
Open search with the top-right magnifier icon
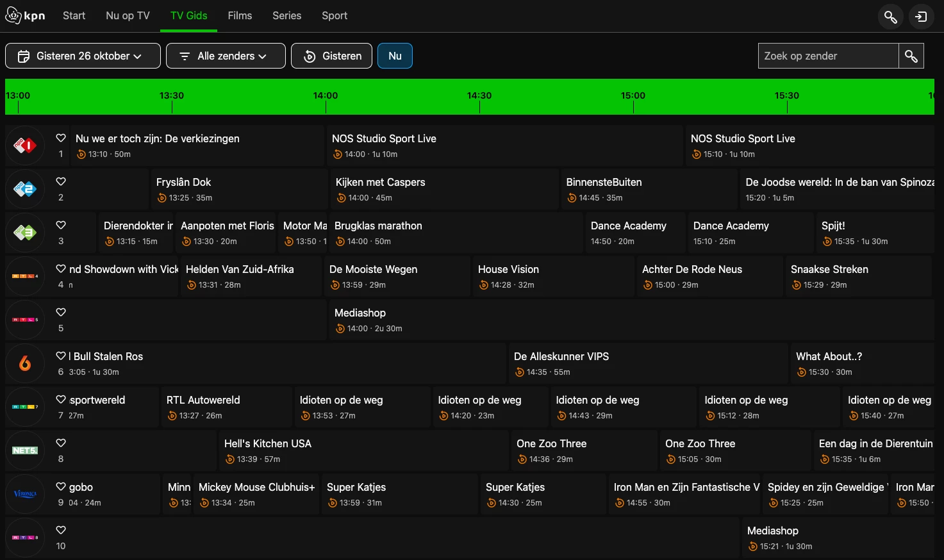pyautogui.click(x=890, y=17)
